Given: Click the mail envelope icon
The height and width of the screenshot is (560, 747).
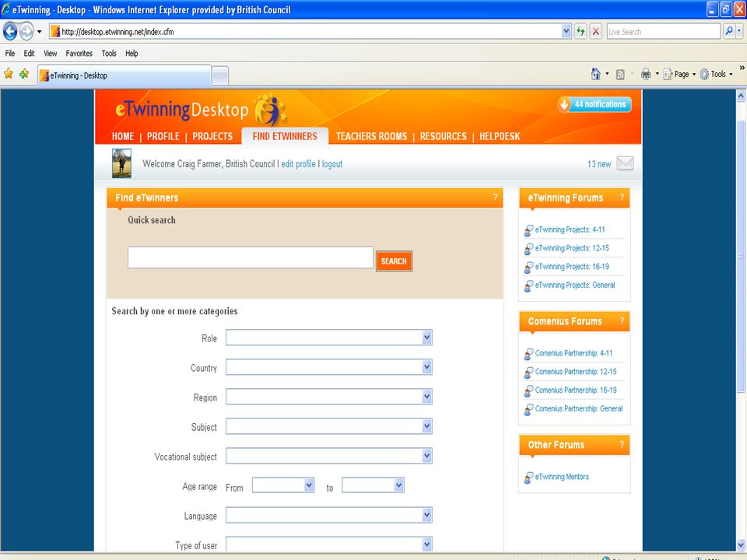Looking at the screenshot, I should 625,163.
